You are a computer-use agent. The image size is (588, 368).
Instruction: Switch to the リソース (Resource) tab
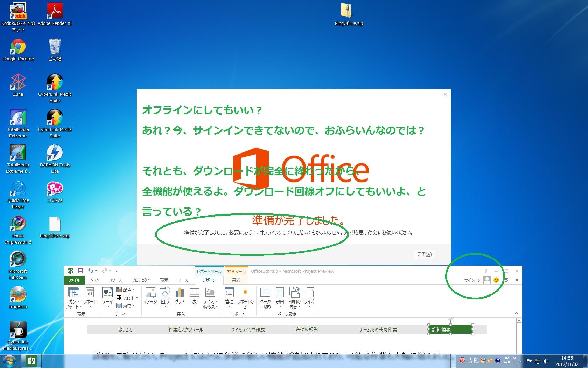[x=115, y=280]
